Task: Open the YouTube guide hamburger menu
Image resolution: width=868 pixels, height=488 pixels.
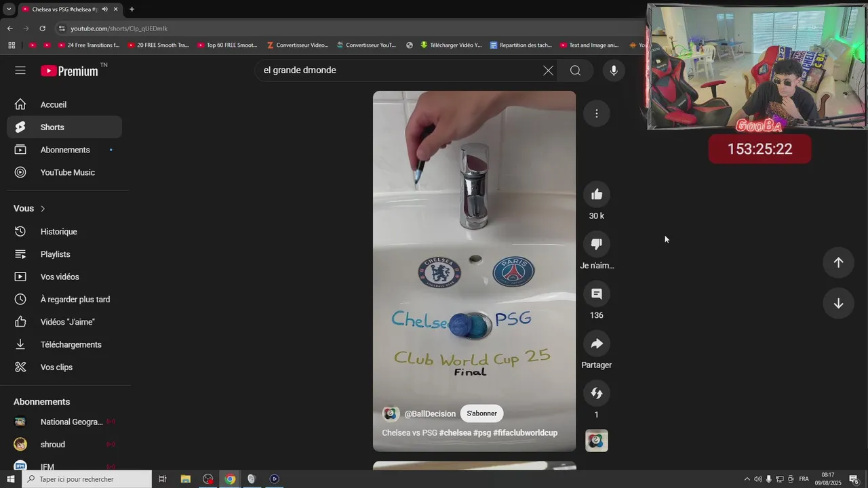Action: coord(20,70)
